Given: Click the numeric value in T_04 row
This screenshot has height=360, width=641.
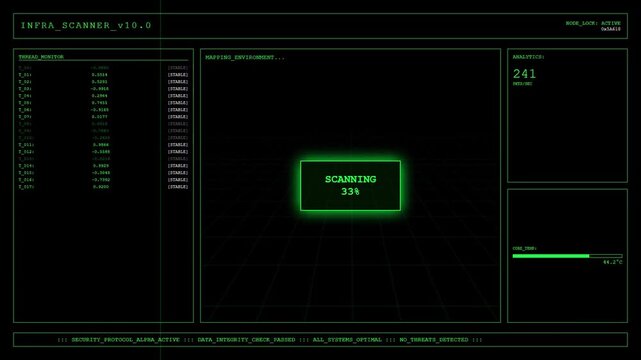Looking at the screenshot, I should (x=100, y=96).
